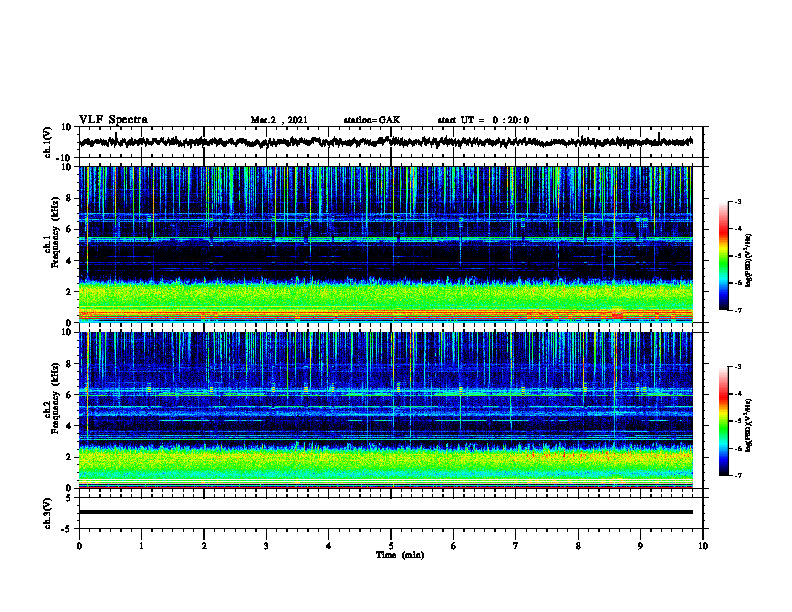
Task: Click the ch.2 spectrogram color scale bar
Action: pos(723,421)
